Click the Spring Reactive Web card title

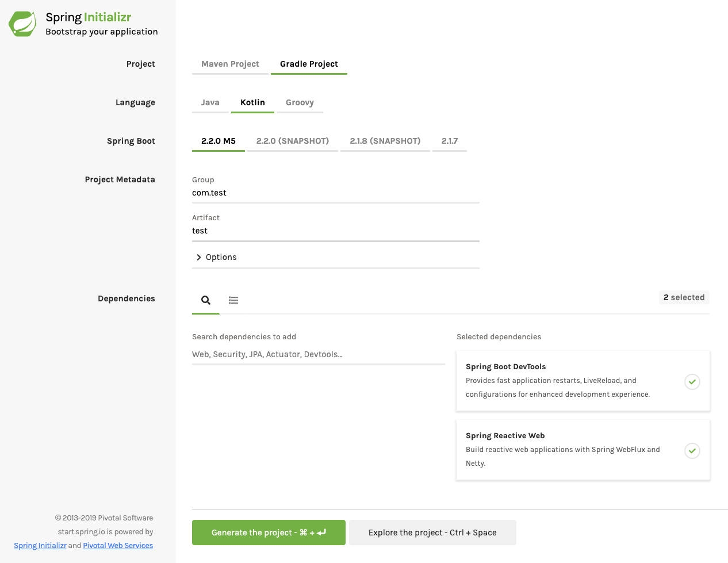point(505,436)
